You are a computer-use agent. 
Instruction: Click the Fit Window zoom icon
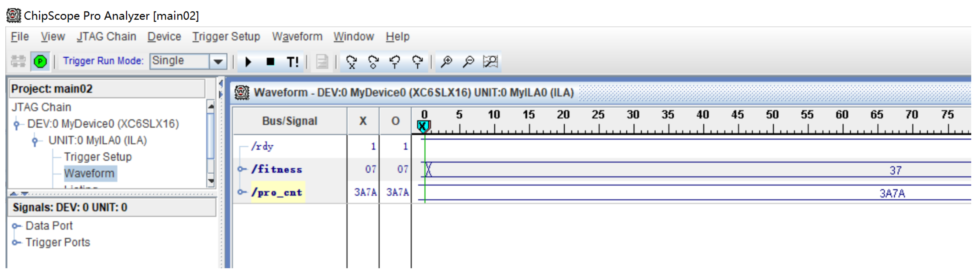coord(490,62)
